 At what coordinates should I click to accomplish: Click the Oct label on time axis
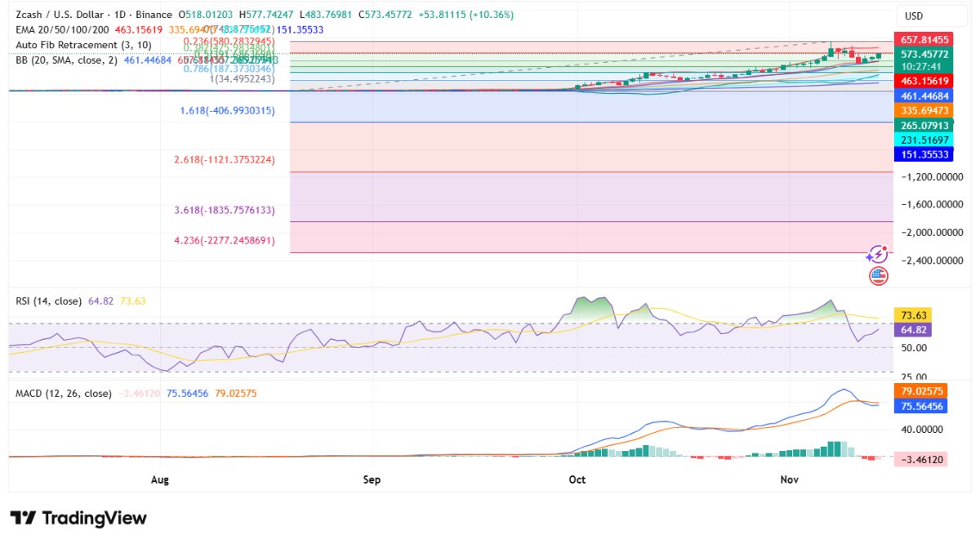pos(577,479)
